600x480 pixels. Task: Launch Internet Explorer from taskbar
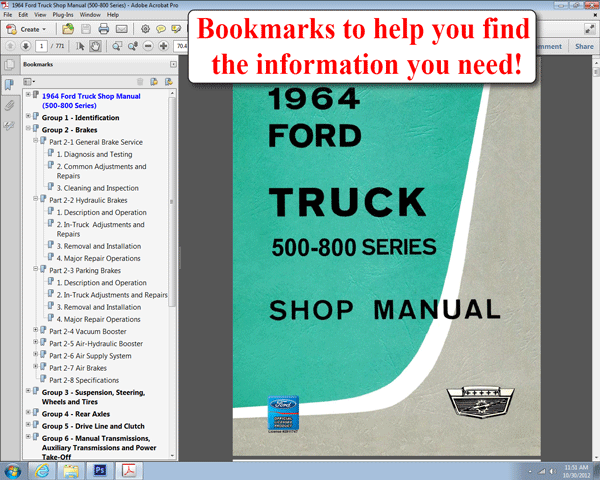(x=42, y=471)
